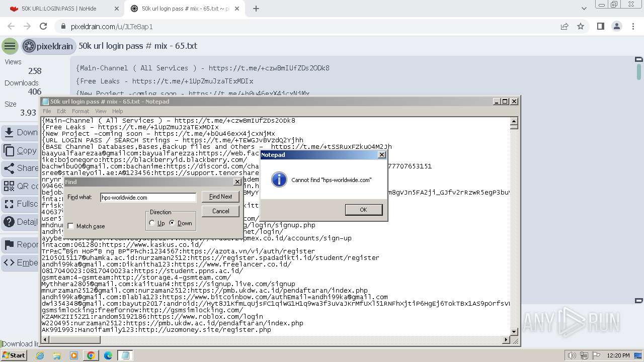644x362 pixels.
Task: Click OK in the Cannot find dialog
Action: [x=363, y=210]
